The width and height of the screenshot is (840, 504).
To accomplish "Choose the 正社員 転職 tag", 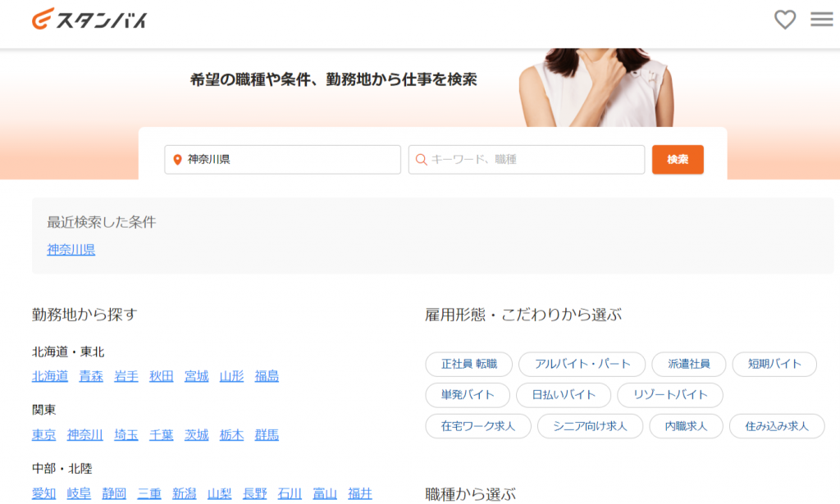I will coord(468,365).
